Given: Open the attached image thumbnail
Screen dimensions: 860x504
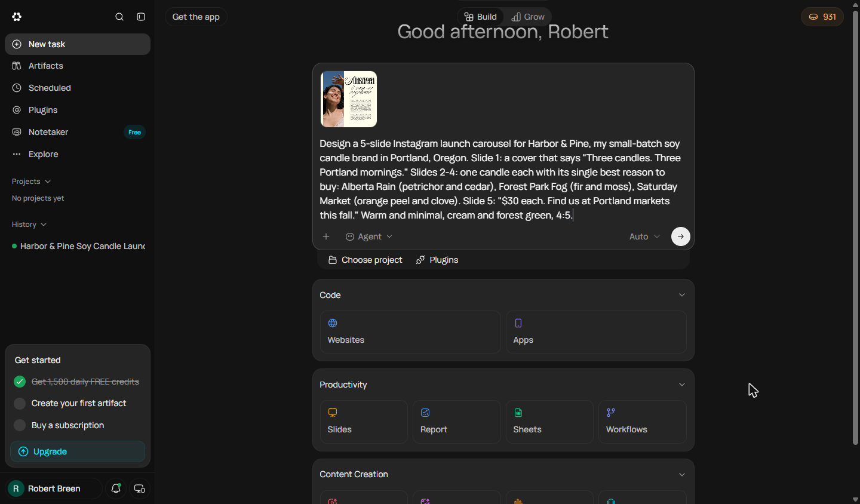Looking at the screenshot, I should 349,99.
